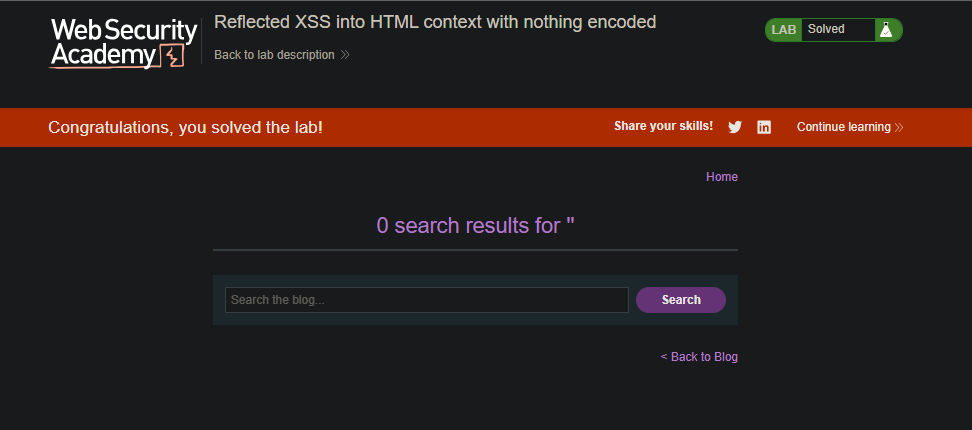This screenshot has width=972, height=430.
Task: Click the double chevron beside Continue learning
Action: (x=899, y=127)
